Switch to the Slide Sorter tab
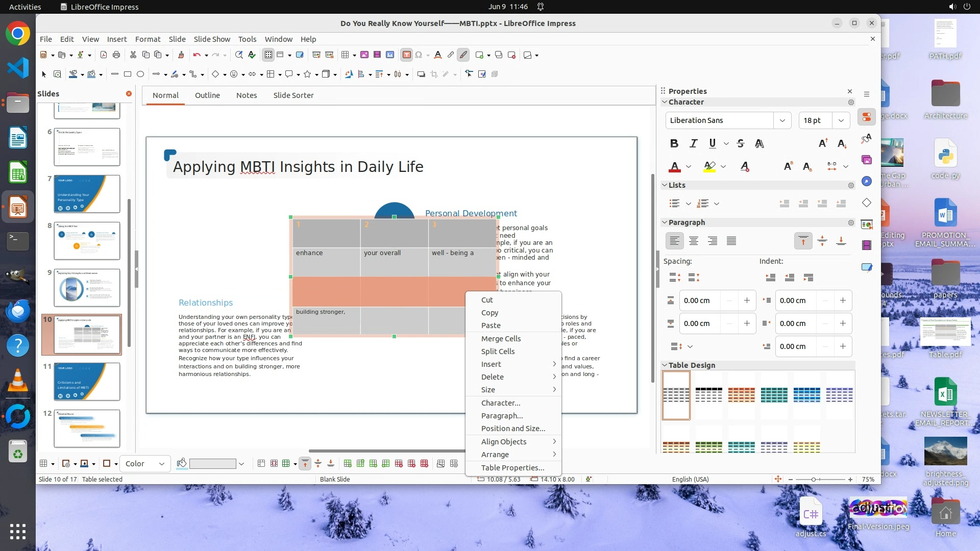Image resolution: width=980 pixels, height=551 pixels. point(293,95)
